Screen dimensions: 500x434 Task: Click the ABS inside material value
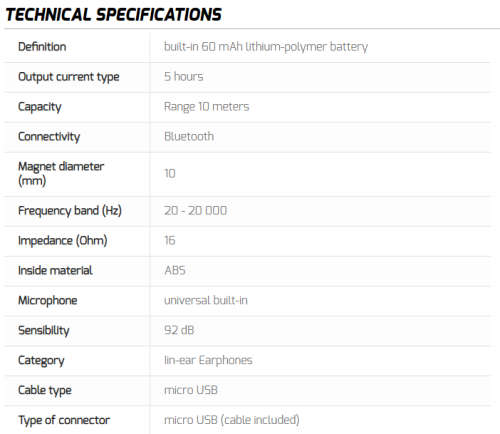(175, 270)
